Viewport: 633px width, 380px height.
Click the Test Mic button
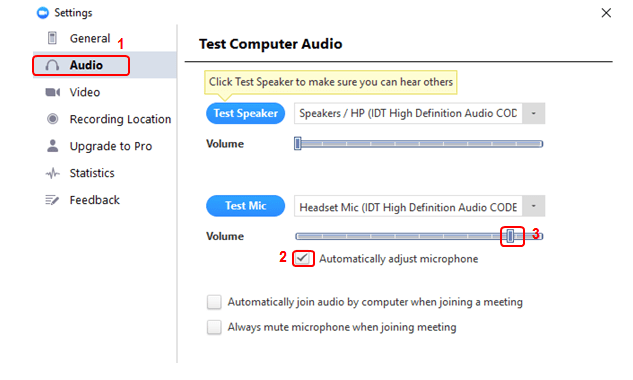coord(245,206)
